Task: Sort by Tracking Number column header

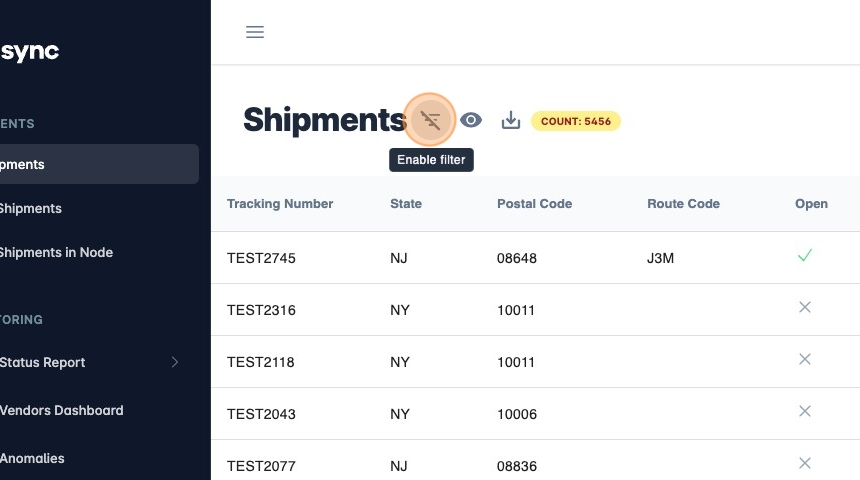Action: 280,204
